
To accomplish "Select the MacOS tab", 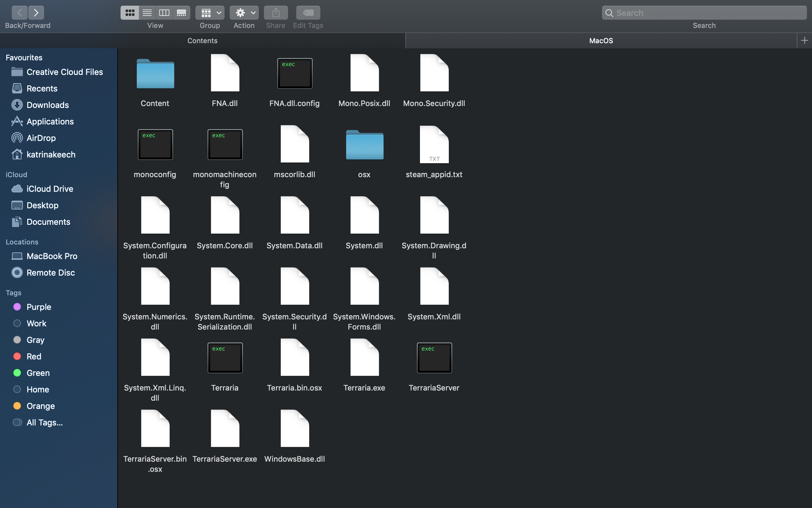I will tap(601, 41).
